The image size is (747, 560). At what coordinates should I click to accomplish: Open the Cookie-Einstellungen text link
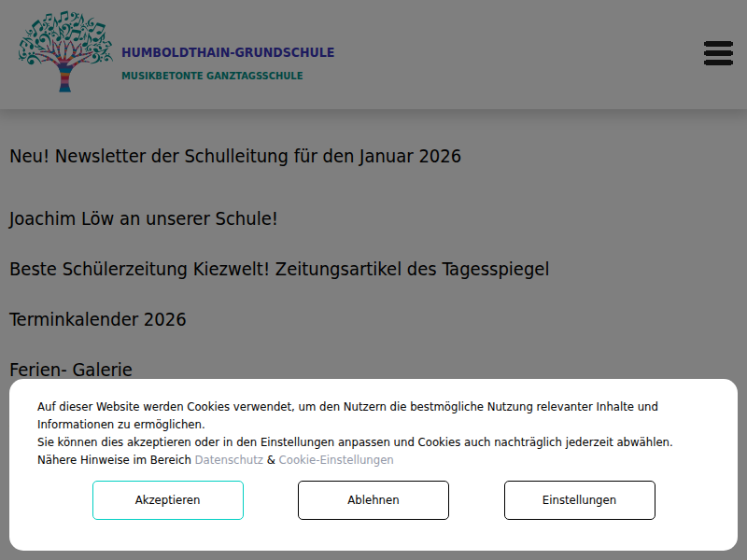pos(336,460)
